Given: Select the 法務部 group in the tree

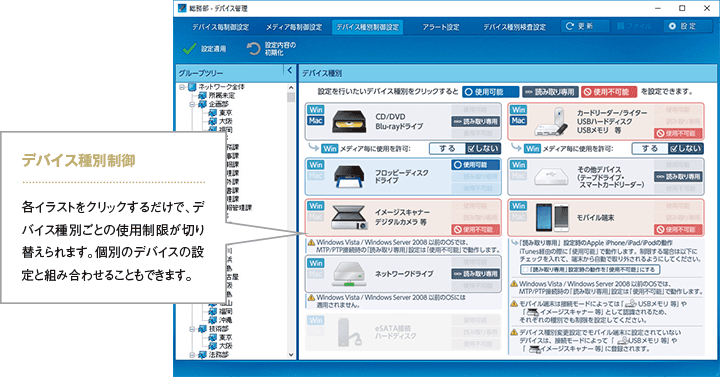Looking at the screenshot, I should pos(219,354).
